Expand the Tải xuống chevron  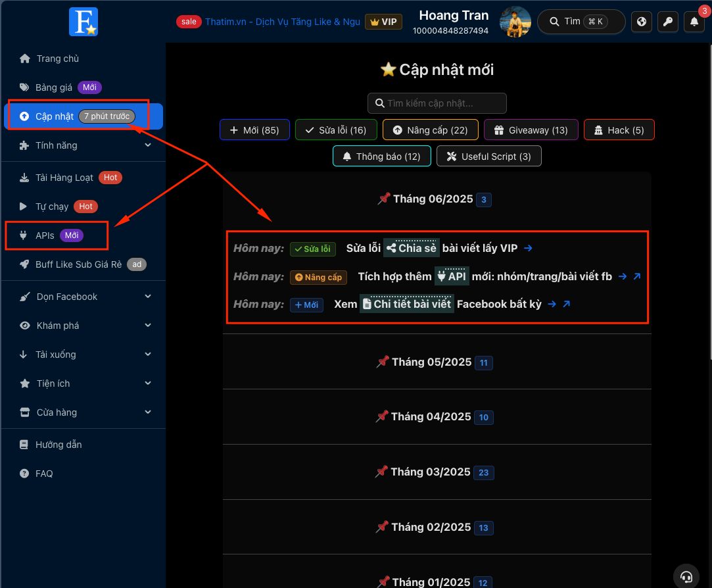(147, 355)
